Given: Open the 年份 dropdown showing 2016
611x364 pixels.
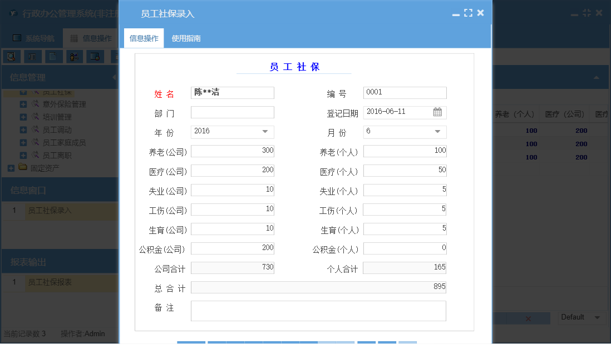Looking at the screenshot, I should click(266, 132).
